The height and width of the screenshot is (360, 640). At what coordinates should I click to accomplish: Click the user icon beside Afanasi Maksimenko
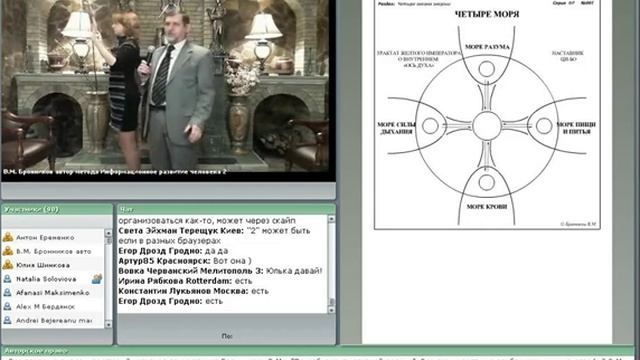click(8, 293)
